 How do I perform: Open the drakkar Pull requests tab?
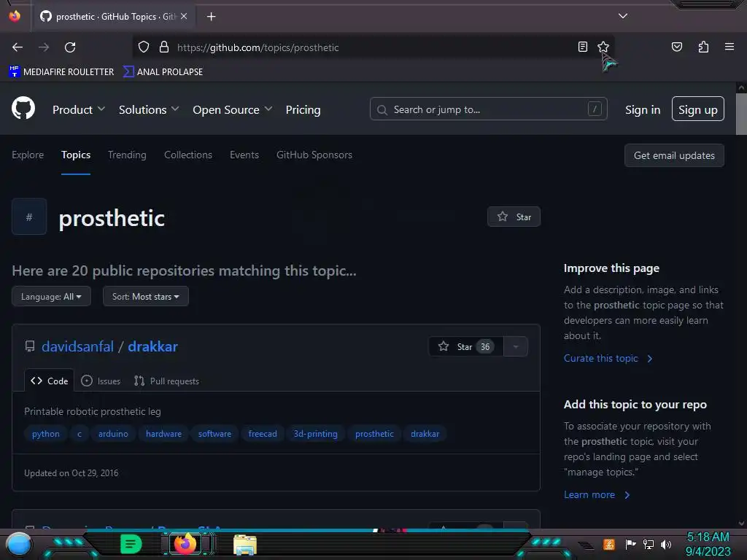pos(167,381)
